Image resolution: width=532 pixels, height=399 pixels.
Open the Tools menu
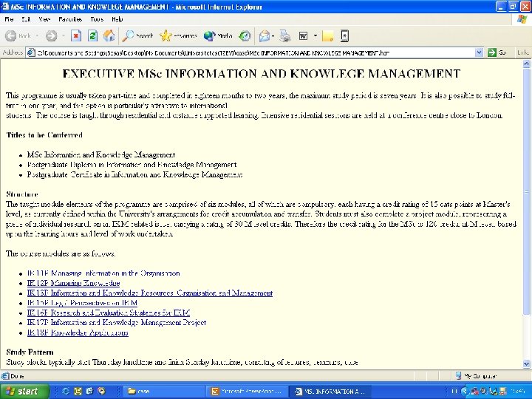(x=97, y=19)
